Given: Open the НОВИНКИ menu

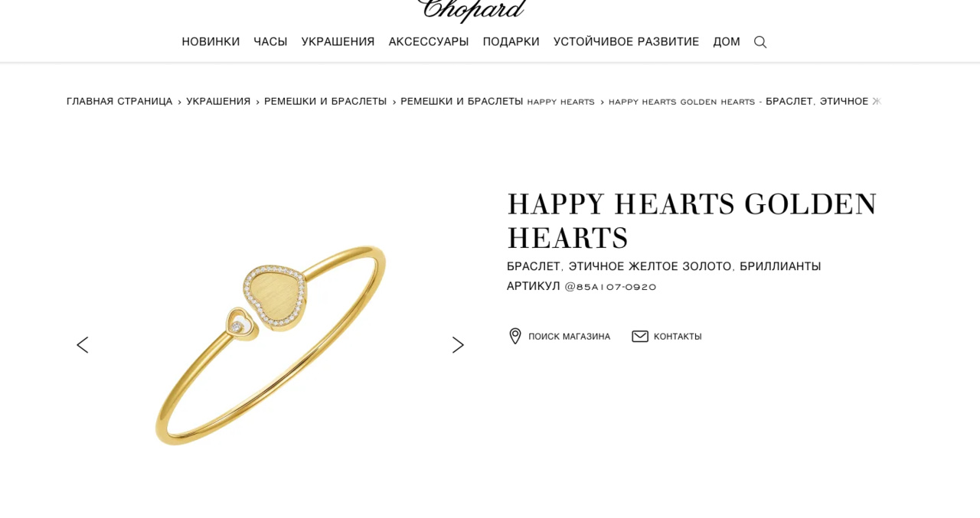Looking at the screenshot, I should pos(211,41).
